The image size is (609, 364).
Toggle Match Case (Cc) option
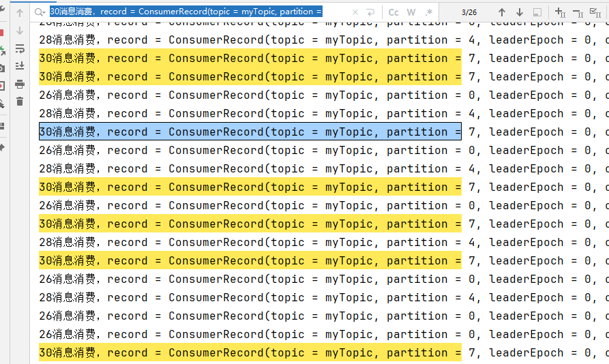coord(393,12)
